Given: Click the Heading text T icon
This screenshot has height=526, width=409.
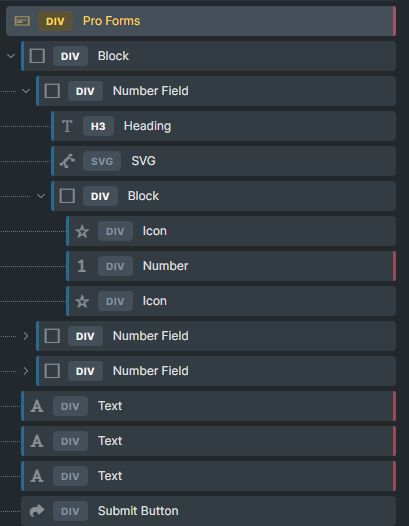Looking at the screenshot, I should coord(67,126).
